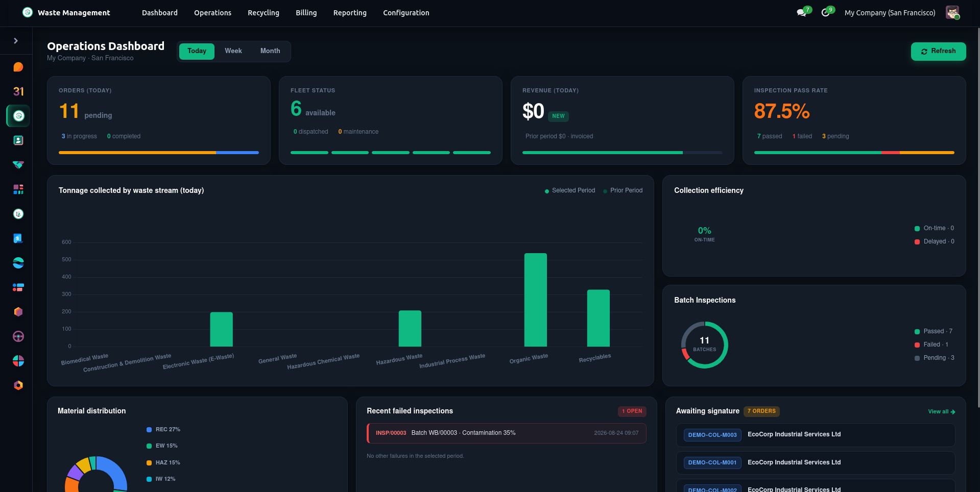Toggle the On-time legend item

pyautogui.click(x=934, y=228)
